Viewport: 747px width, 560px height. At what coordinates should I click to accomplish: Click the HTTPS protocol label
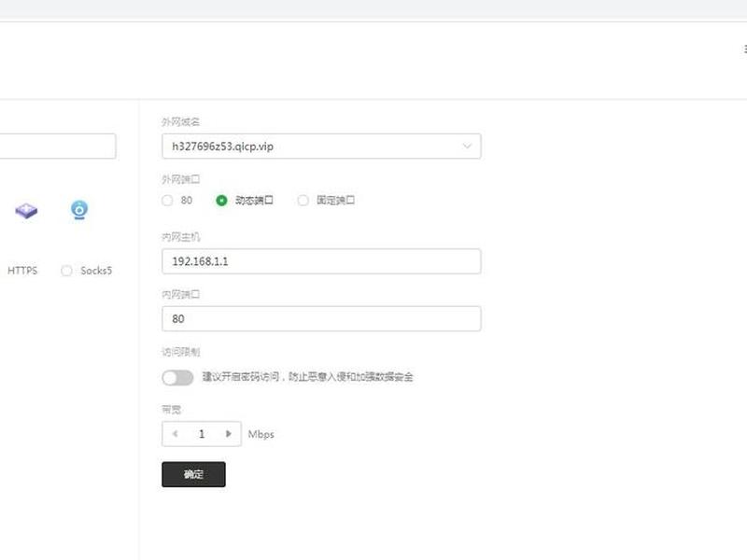click(22, 271)
